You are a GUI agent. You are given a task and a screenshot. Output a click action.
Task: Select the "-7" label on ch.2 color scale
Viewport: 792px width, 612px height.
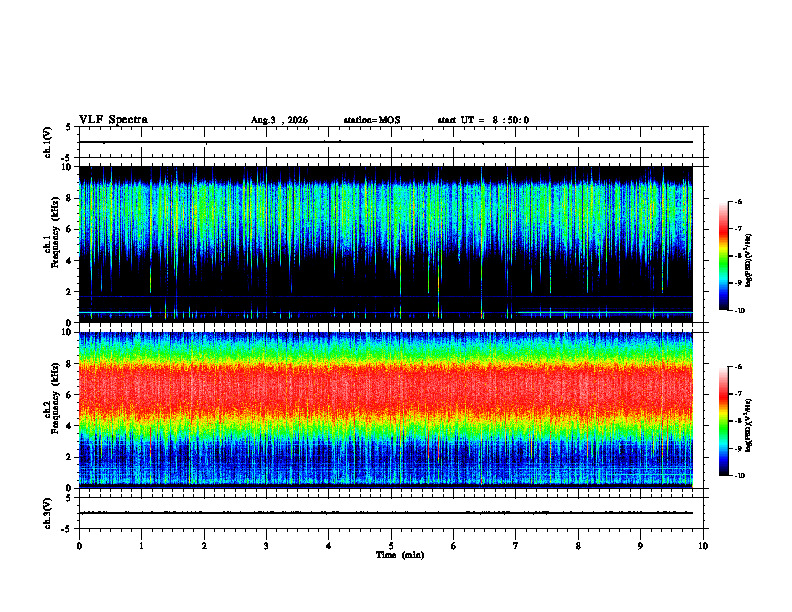738,394
